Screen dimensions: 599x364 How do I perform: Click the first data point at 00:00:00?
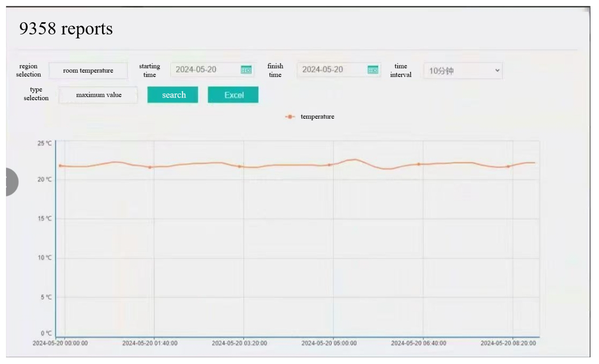coord(60,166)
